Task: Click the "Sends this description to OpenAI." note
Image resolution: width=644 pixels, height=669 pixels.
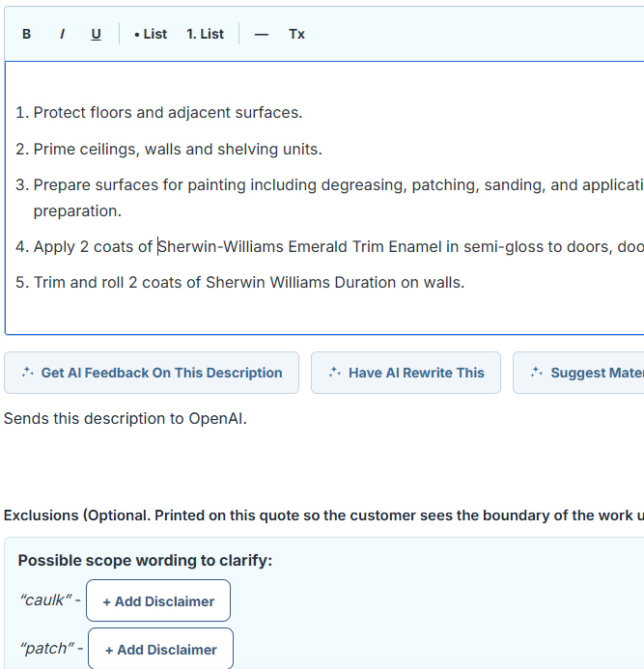Action: coord(126,419)
